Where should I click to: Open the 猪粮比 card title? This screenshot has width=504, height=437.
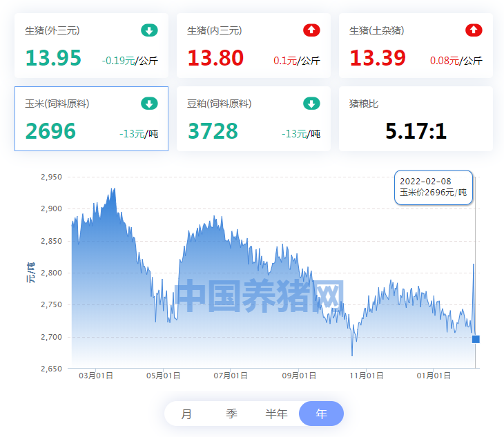(x=364, y=104)
